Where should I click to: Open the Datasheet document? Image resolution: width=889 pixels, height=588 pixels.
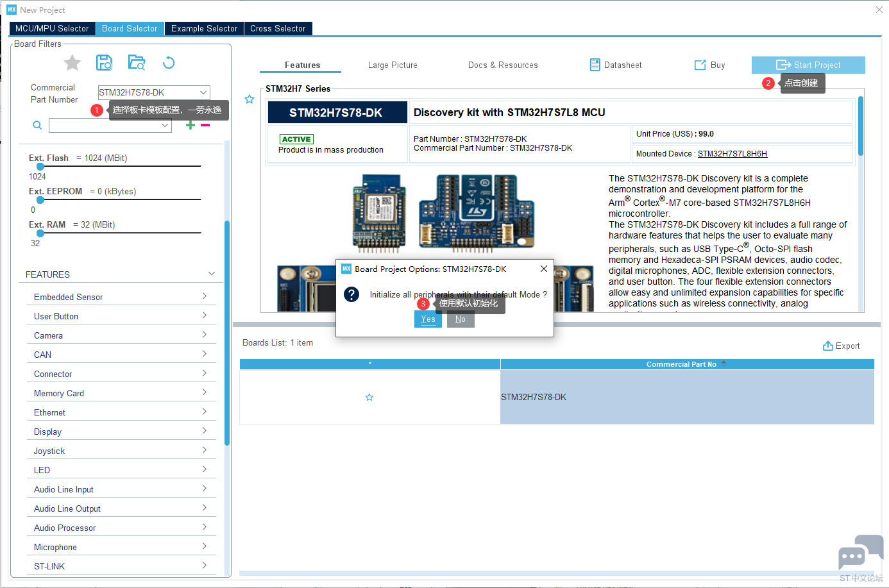click(x=616, y=65)
